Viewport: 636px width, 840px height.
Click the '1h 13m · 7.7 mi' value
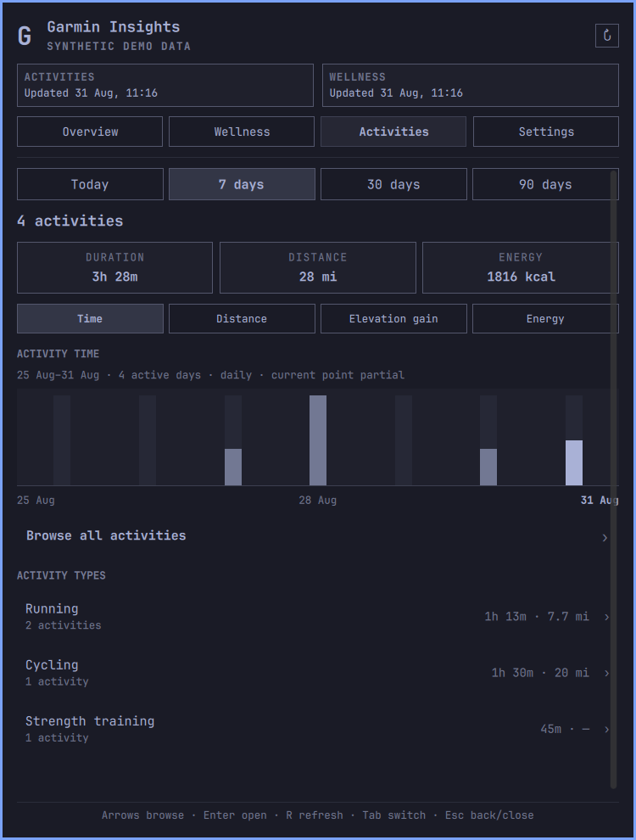537,617
